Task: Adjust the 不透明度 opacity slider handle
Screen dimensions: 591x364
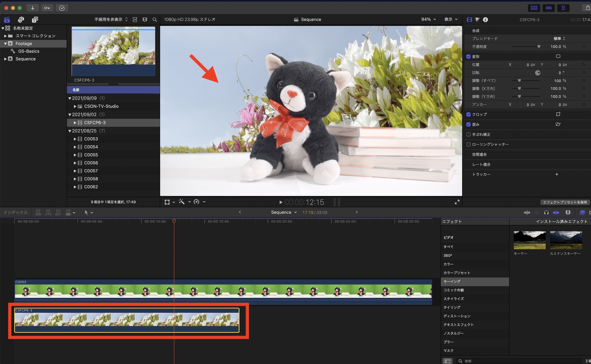Action: tap(539, 47)
